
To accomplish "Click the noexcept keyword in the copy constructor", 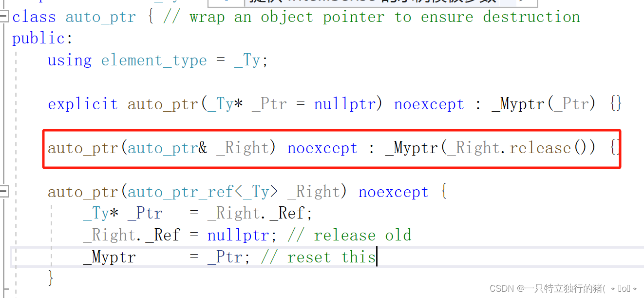I will [322, 147].
